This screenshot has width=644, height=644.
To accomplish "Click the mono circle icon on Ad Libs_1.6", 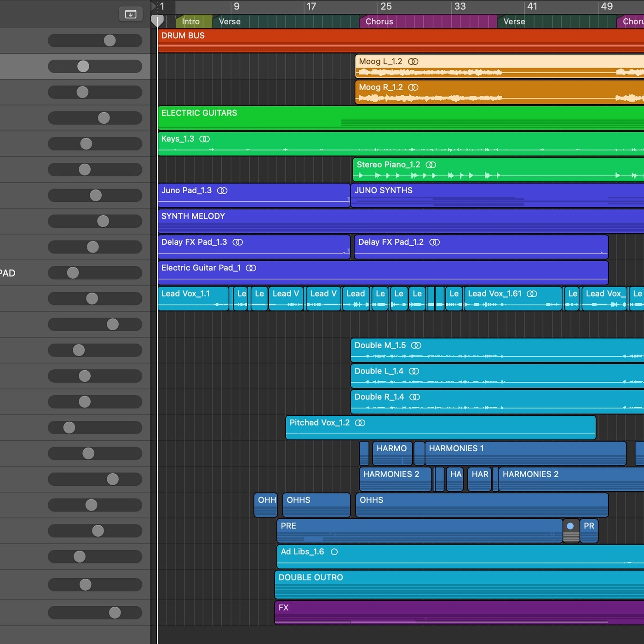I will tap(334, 552).
